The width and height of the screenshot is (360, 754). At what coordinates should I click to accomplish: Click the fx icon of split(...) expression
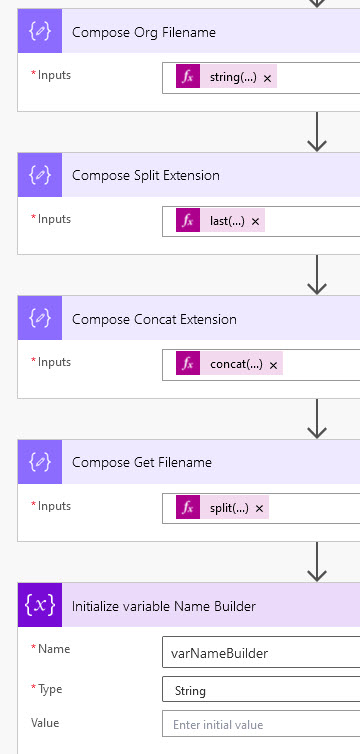coord(188,508)
